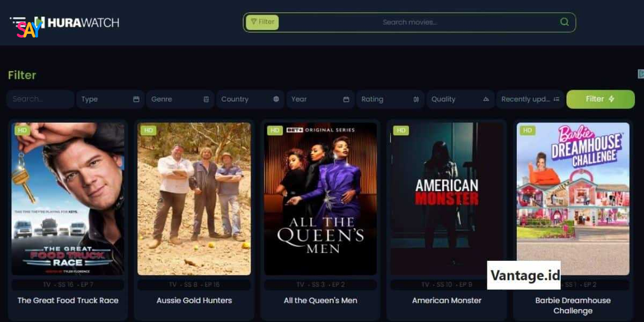Click the HD badge on American Monster poster
The image size is (644, 322).
(x=401, y=130)
